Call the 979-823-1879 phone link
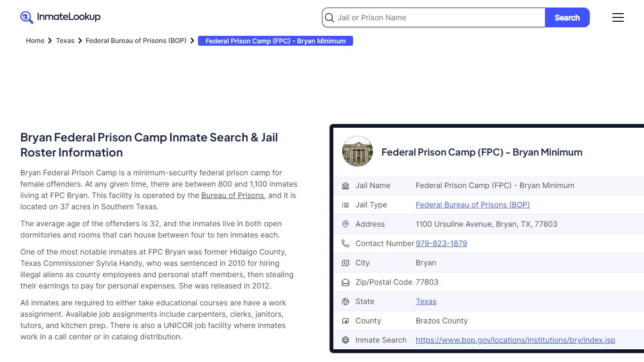This screenshot has width=644, height=362. coord(441,243)
